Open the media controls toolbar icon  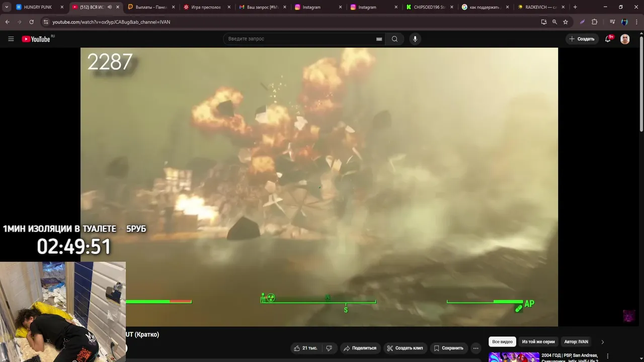coord(612,22)
